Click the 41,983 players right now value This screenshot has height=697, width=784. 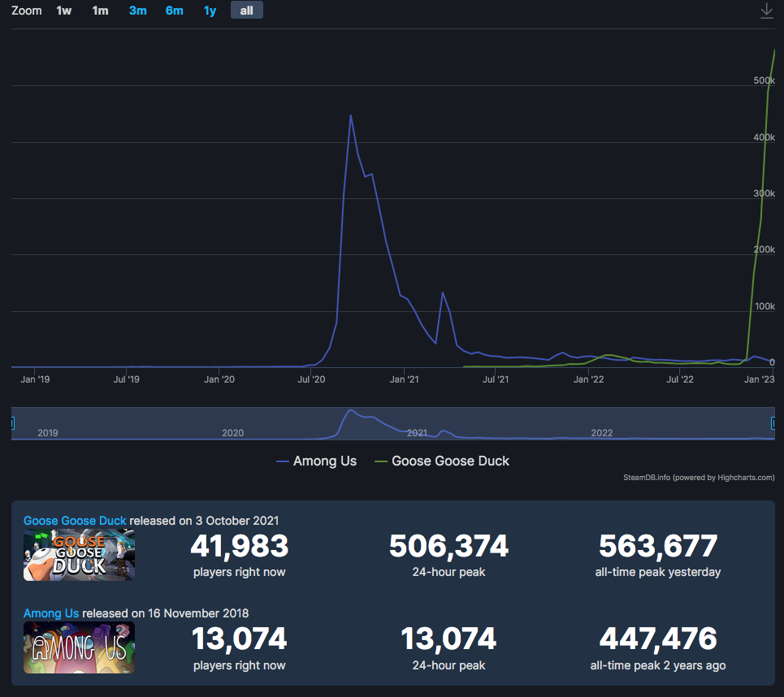tap(240, 546)
